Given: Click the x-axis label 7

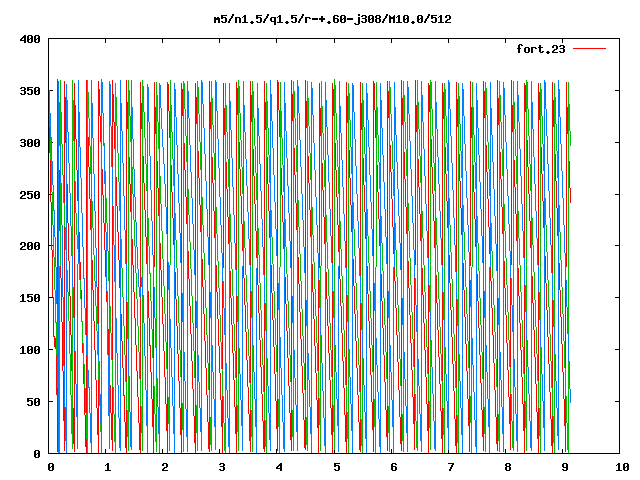Looking at the screenshot, I should (x=451, y=467).
